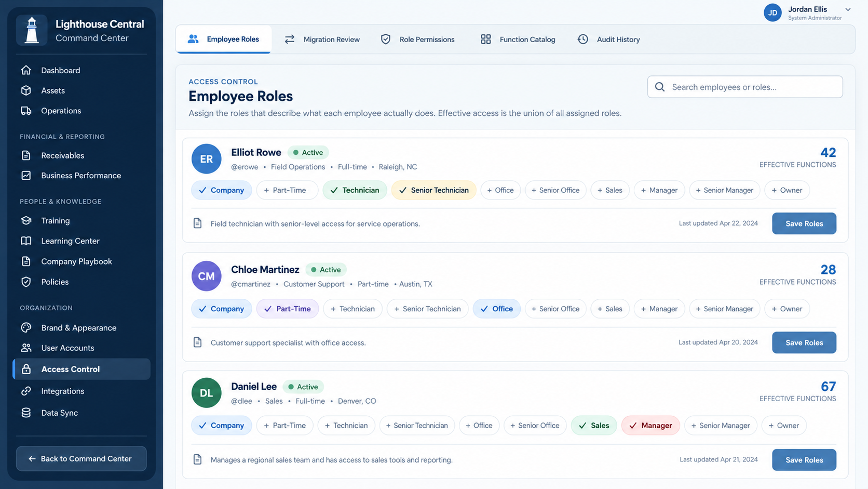
Task: Expand the Jordan Ellis account menu chevron
Action: click(x=848, y=9)
